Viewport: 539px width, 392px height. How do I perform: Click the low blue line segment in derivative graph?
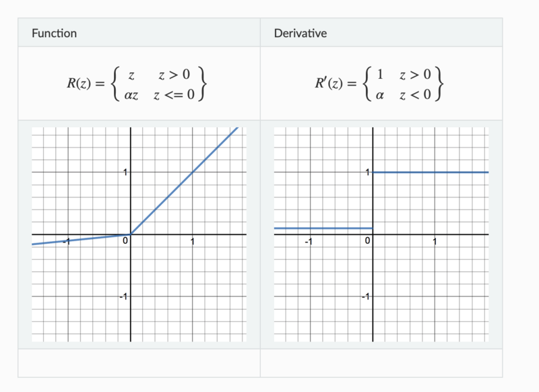click(x=323, y=228)
